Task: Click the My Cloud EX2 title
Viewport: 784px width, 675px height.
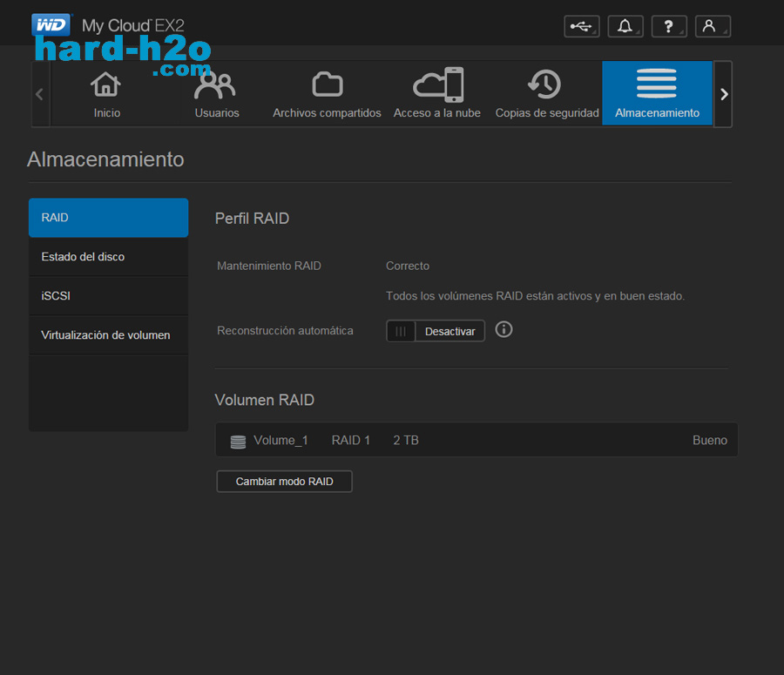Action: click(x=133, y=25)
